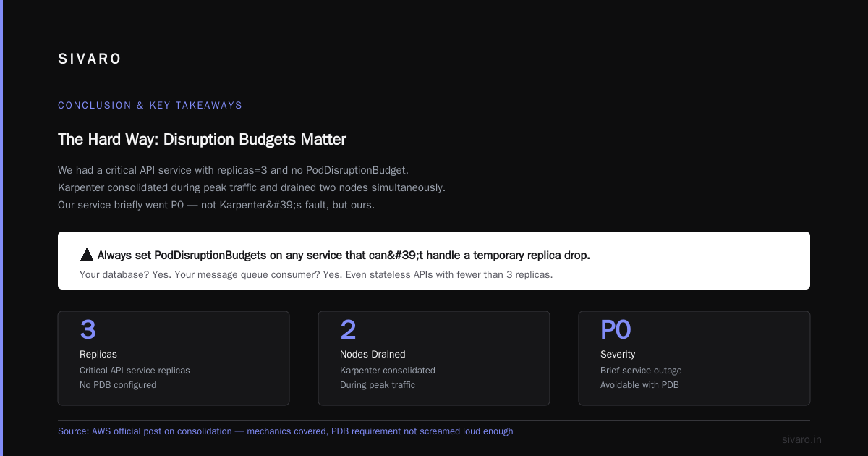Click the line 'Our service briefly went P0'
This screenshot has height=456, width=868.
(216, 205)
